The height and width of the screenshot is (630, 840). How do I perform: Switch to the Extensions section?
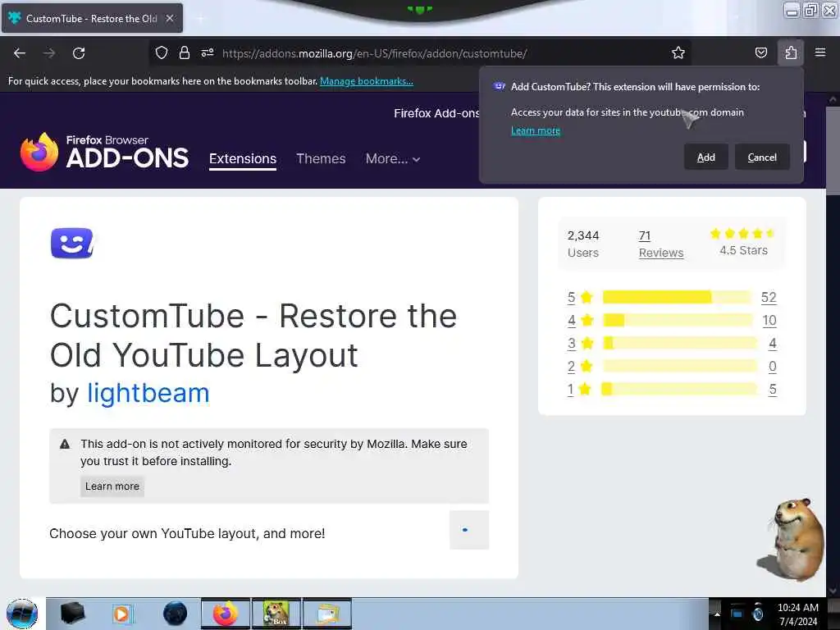click(x=243, y=159)
